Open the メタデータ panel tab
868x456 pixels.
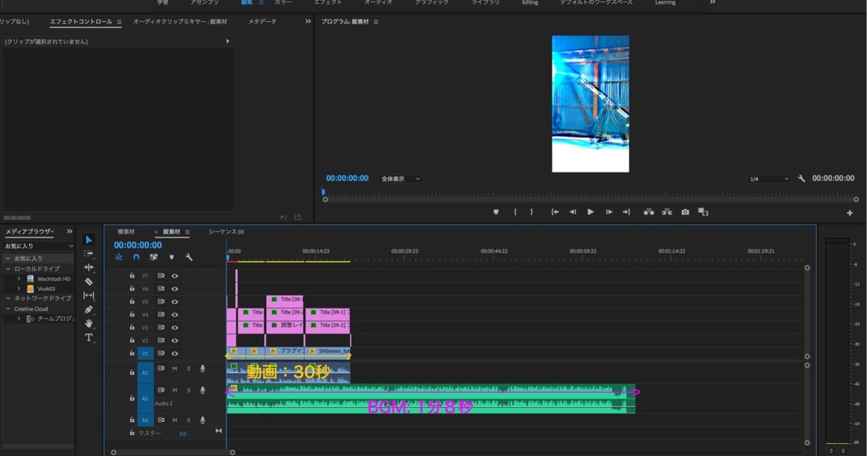click(x=262, y=22)
